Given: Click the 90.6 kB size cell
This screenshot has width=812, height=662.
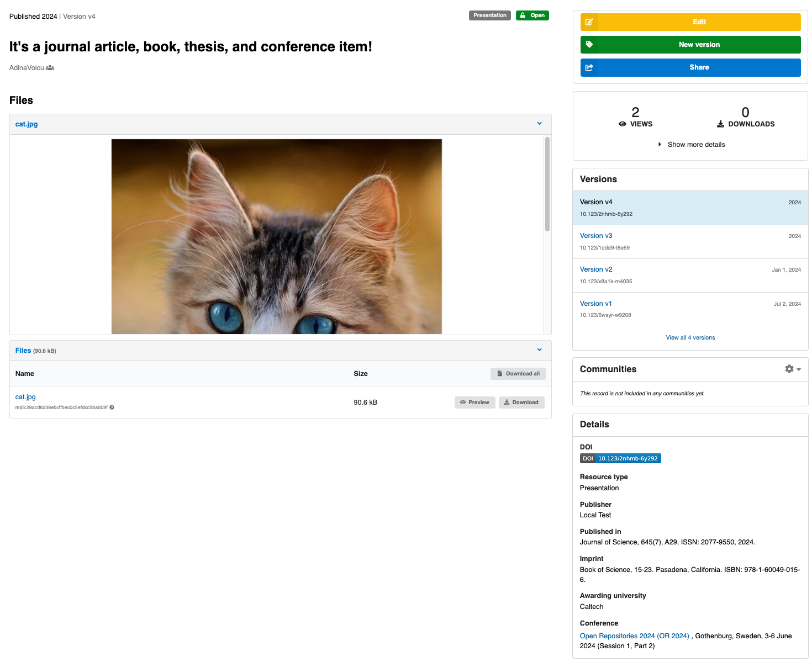Looking at the screenshot, I should 366,403.
